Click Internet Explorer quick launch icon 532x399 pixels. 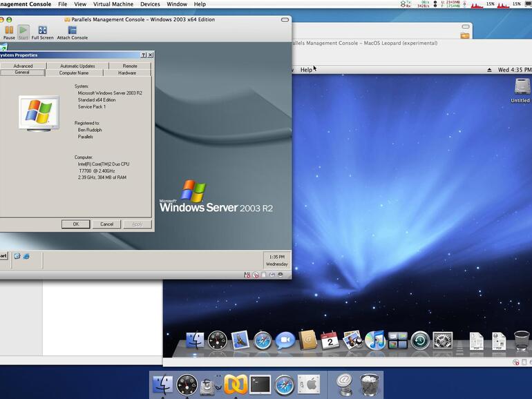click(x=26, y=256)
